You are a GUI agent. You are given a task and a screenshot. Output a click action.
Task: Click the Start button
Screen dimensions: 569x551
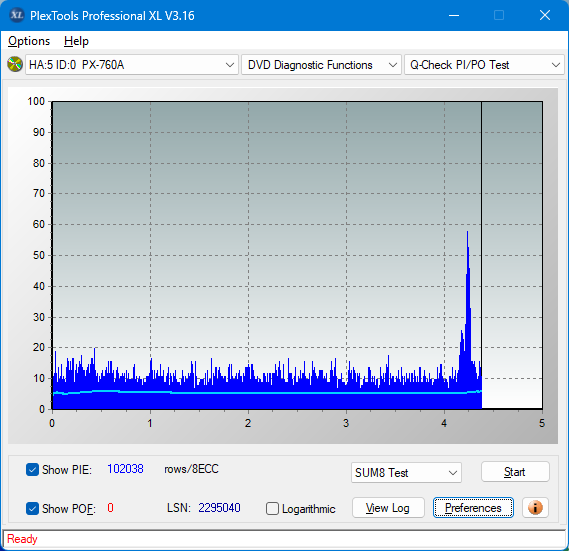(x=515, y=472)
